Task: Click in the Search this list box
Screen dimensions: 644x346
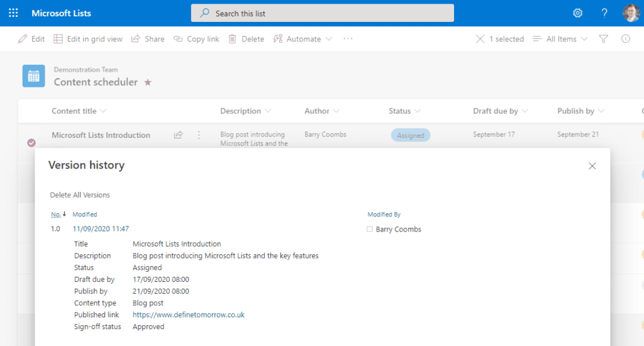Action: pyautogui.click(x=323, y=13)
